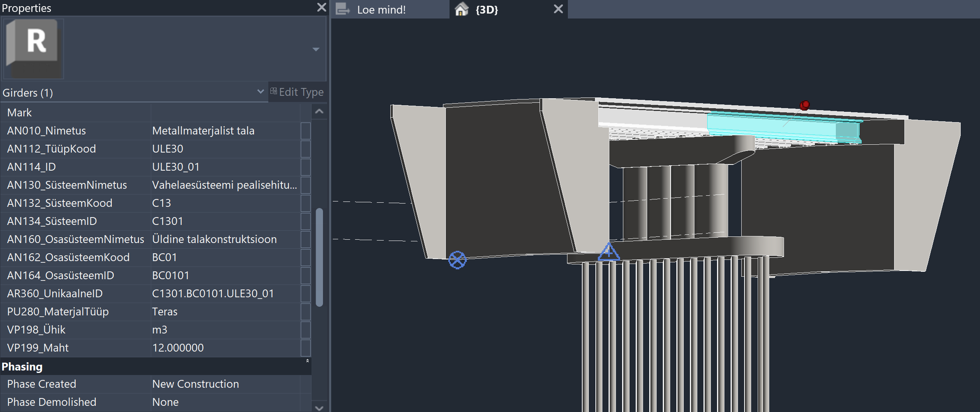The width and height of the screenshot is (980, 412).
Task: Open the type selector dropdown arrow
Action: tap(316, 49)
